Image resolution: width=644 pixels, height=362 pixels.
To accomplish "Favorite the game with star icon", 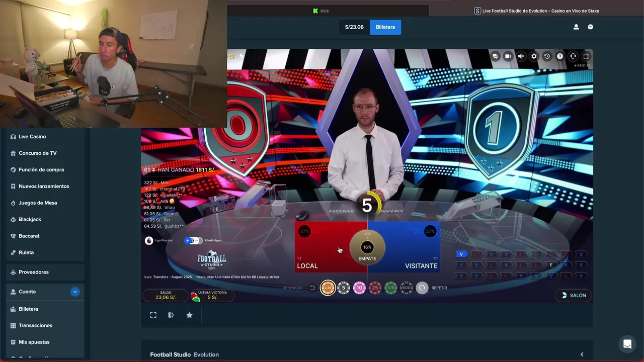I will click(x=189, y=315).
